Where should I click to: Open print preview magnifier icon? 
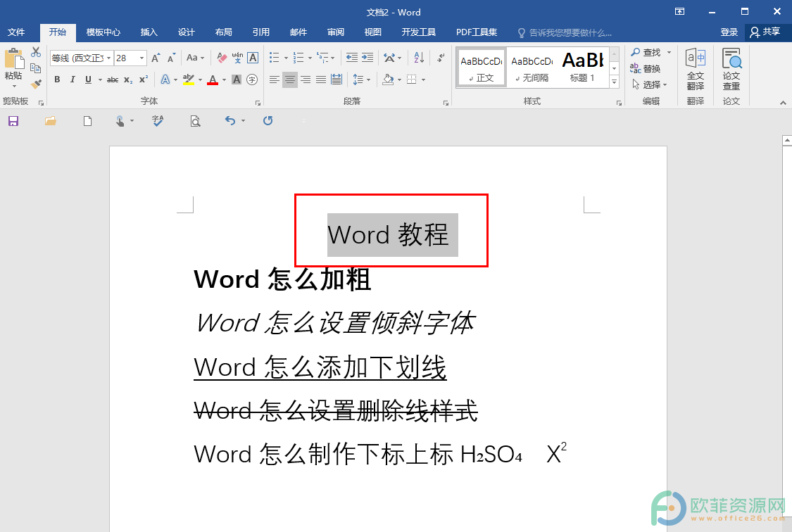[195, 121]
